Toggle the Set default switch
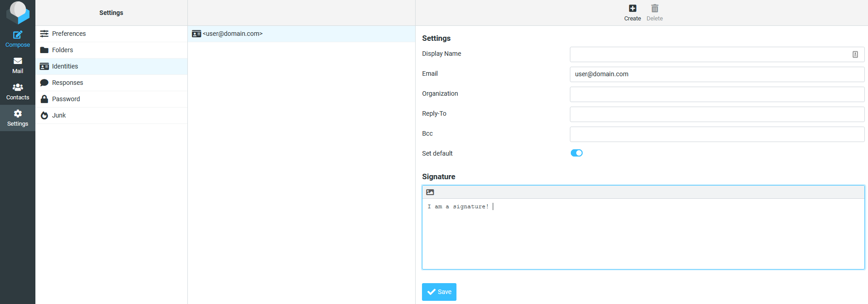The height and width of the screenshot is (304, 868). [576, 153]
